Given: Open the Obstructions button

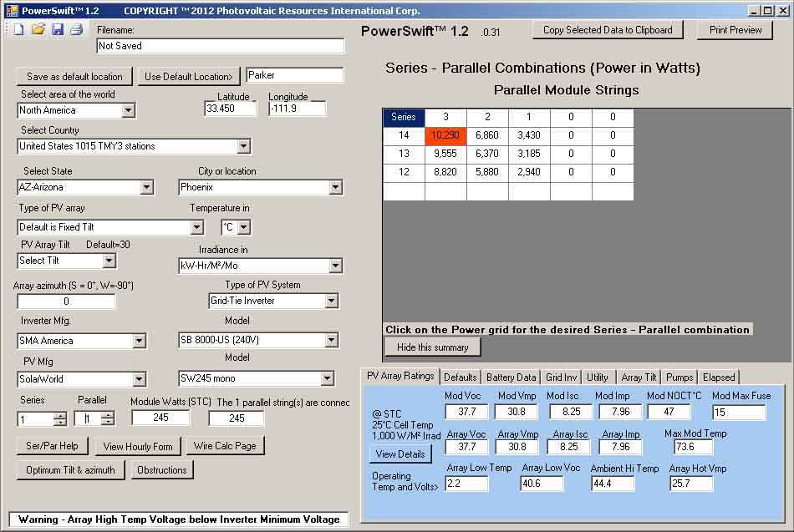Looking at the screenshot, I should 162,470.
